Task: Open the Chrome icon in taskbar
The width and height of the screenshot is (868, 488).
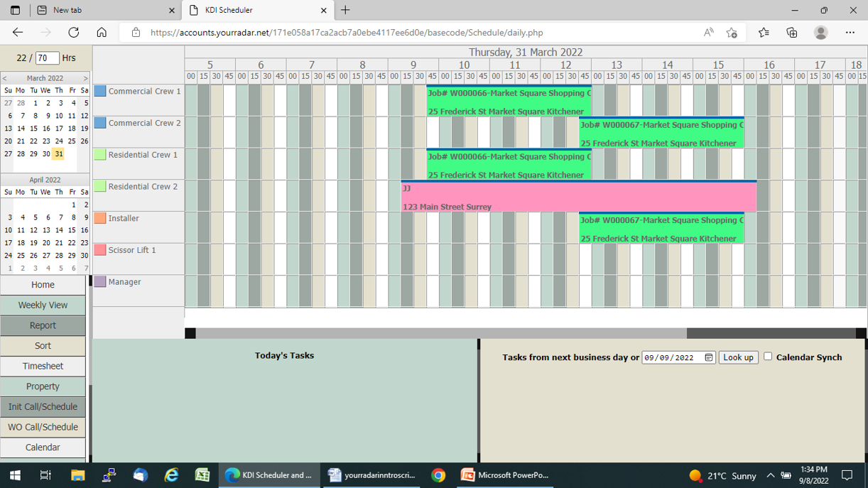Action: 438,475
